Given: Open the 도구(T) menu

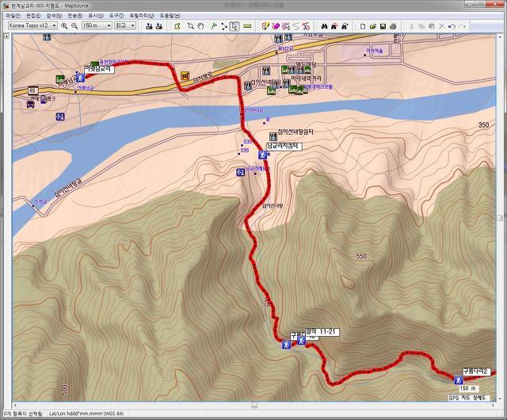Looking at the screenshot, I should [116, 16].
